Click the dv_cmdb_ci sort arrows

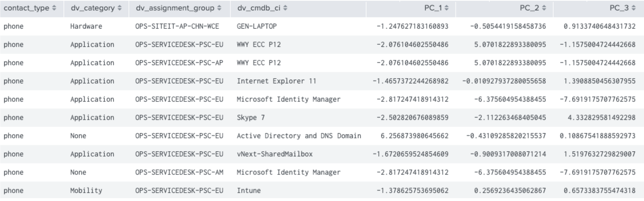point(285,8)
